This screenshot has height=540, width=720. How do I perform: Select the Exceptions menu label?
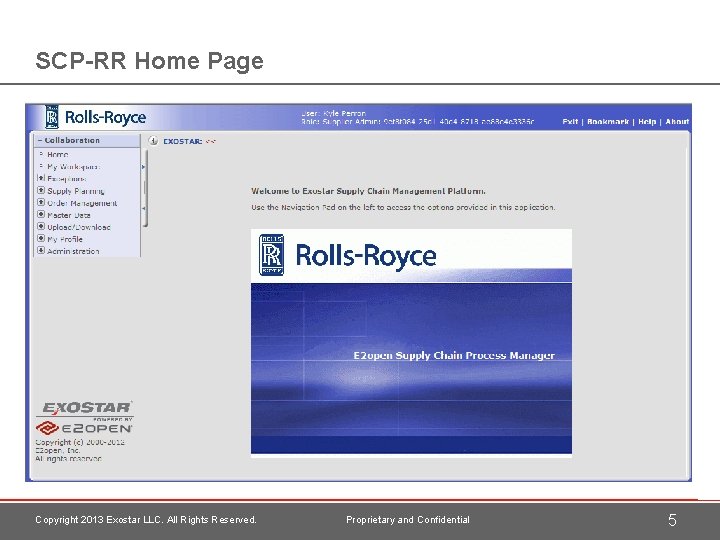point(67,179)
